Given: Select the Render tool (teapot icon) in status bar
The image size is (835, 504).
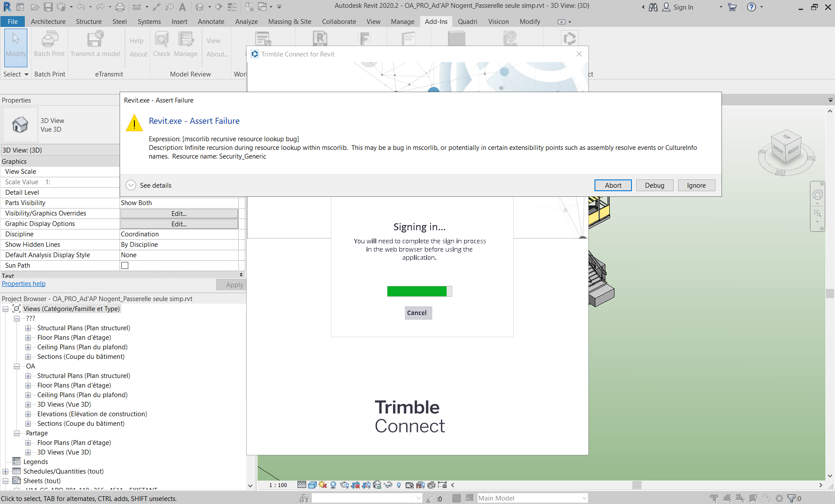Looking at the screenshot, I should click(x=344, y=485).
